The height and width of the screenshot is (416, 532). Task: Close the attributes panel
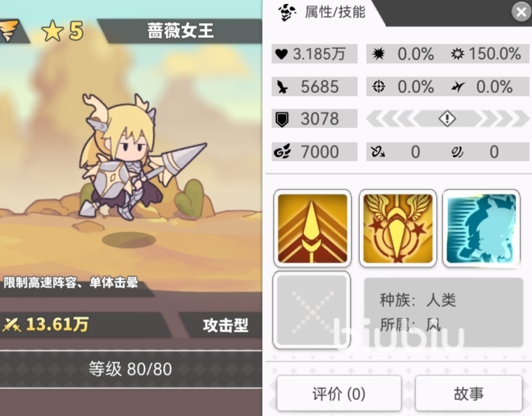(521, 12)
